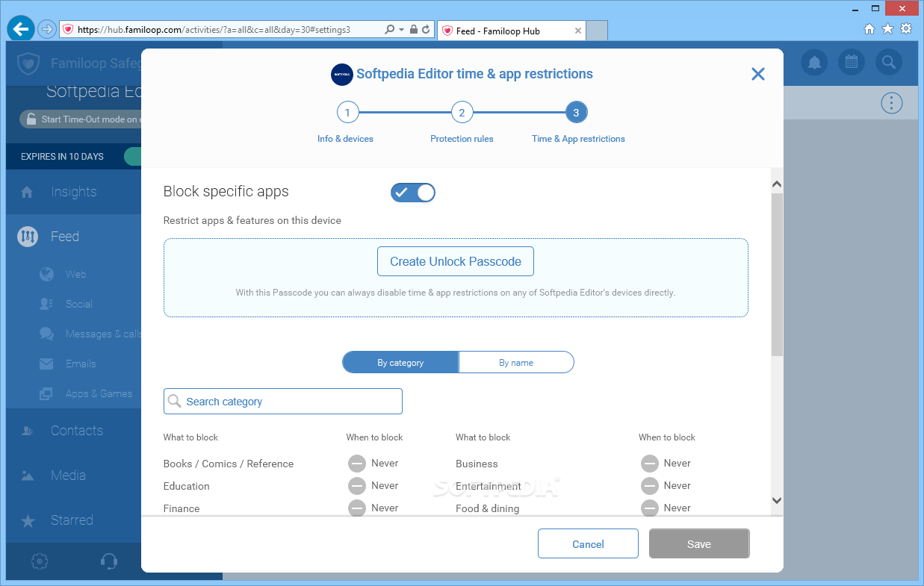The width and height of the screenshot is (924, 586).
Task: Click the Messages & calls chat icon
Action: (46, 334)
